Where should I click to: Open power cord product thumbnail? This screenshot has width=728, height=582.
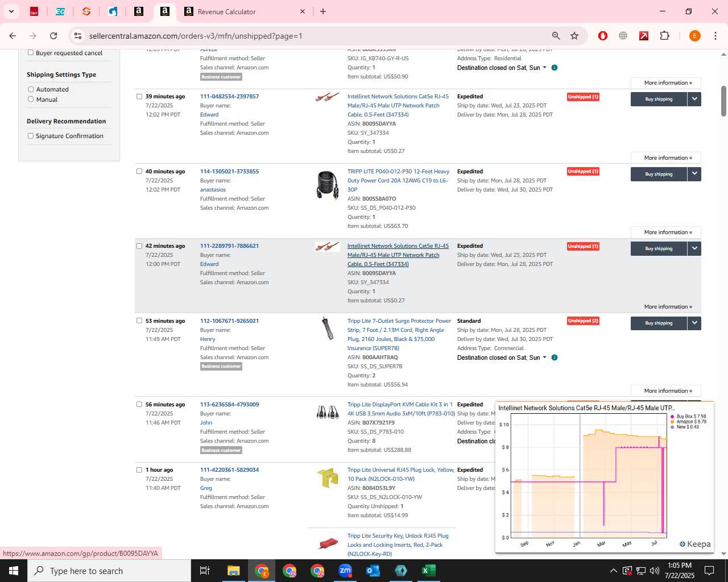328,185
